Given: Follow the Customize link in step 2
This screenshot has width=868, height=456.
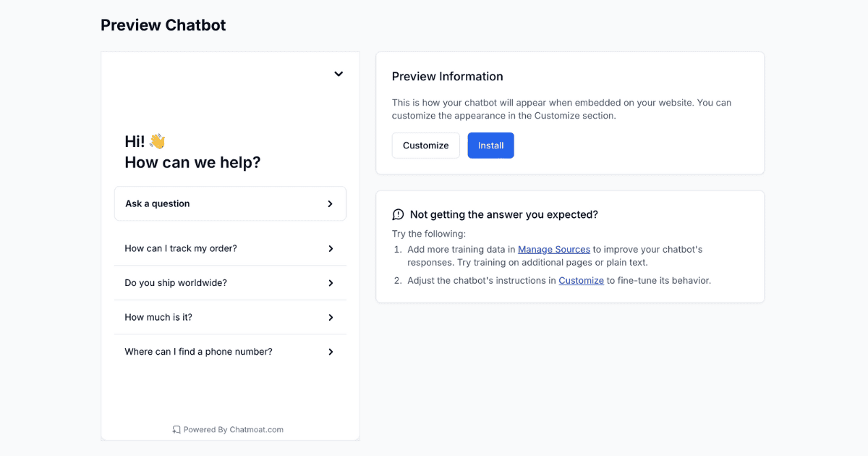Looking at the screenshot, I should click(x=581, y=280).
